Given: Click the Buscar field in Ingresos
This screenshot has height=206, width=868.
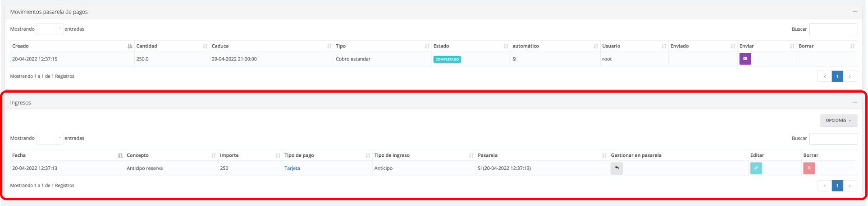Looking at the screenshot, I should (833, 139).
